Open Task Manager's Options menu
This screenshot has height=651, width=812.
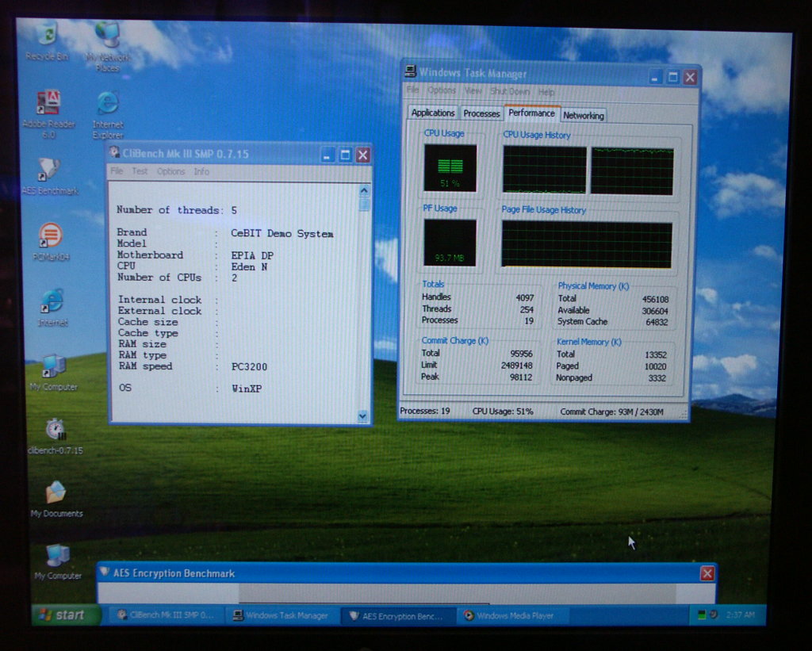(x=441, y=90)
